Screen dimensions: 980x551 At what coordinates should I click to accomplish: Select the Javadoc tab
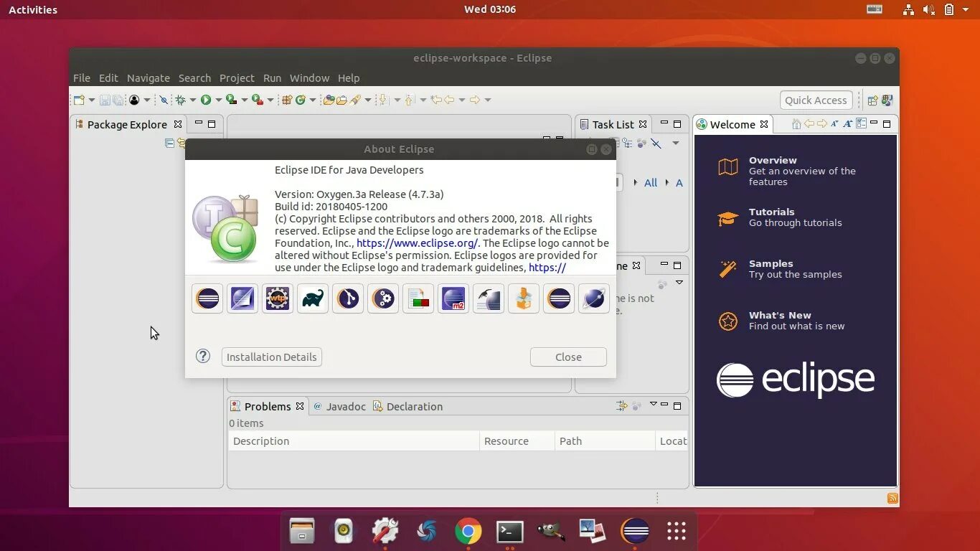339,406
